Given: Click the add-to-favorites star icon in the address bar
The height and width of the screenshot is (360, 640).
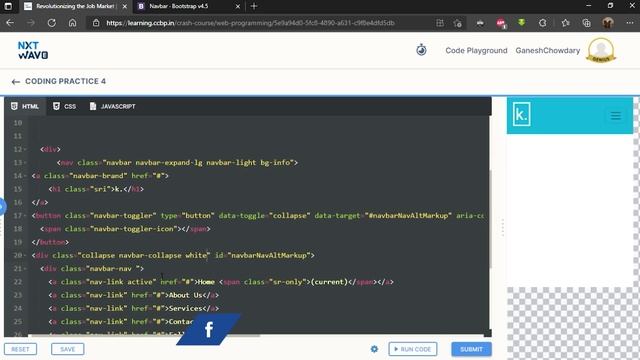Looking at the screenshot, I should point(458,23).
